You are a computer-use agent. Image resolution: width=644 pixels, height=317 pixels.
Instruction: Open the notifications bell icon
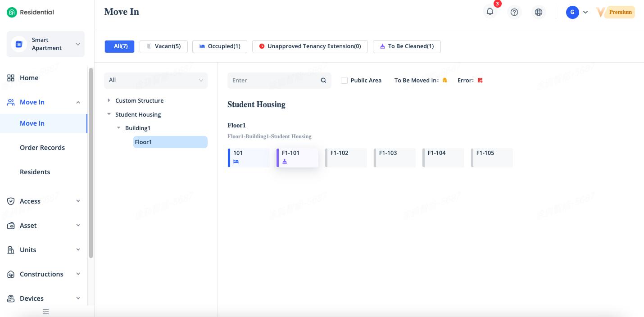point(490,12)
